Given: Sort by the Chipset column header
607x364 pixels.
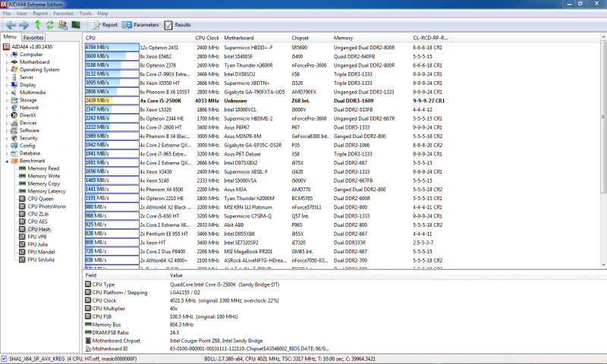Looking at the screenshot, I should coord(310,38).
